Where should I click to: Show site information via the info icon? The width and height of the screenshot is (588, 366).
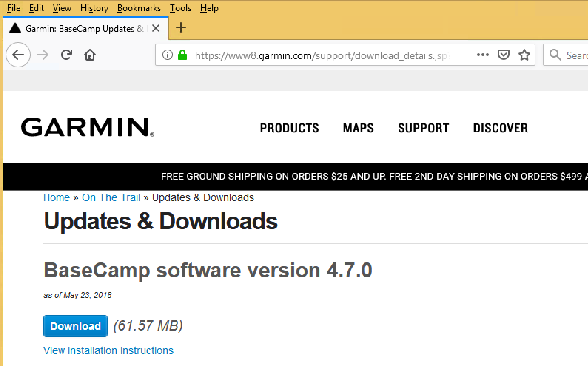tap(168, 55)
